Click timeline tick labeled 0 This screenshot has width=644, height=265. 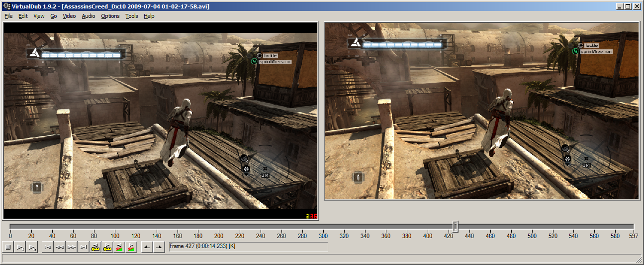coord(10,236)
